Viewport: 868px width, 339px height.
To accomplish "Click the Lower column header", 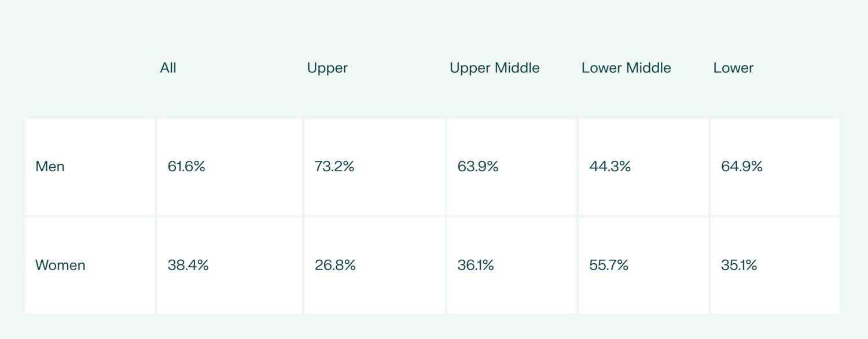I will point(733,68).
